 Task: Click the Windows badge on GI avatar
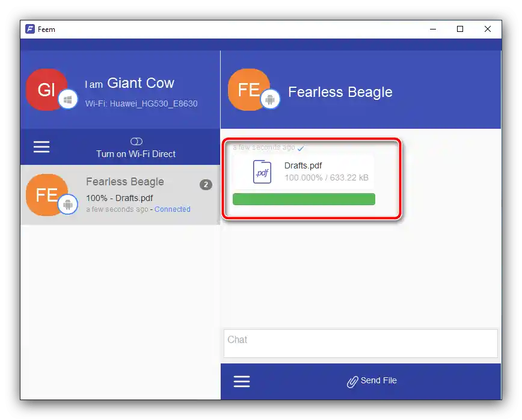click(68, 99)
